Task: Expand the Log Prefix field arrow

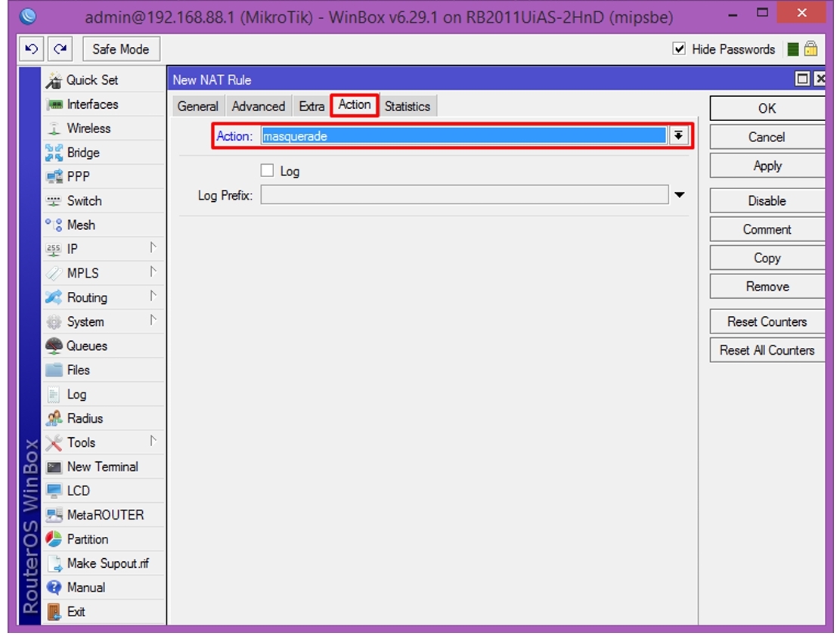Action: pyautogui.click(x=680, y=195)
